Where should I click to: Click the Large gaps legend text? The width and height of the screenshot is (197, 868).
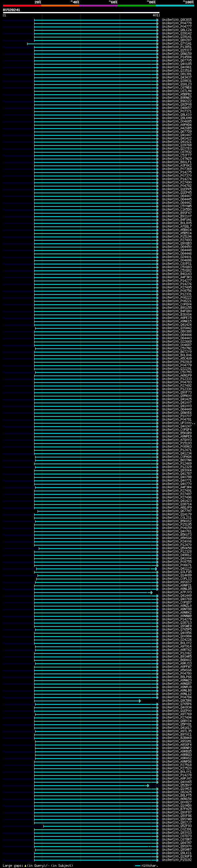click(38, 865)
